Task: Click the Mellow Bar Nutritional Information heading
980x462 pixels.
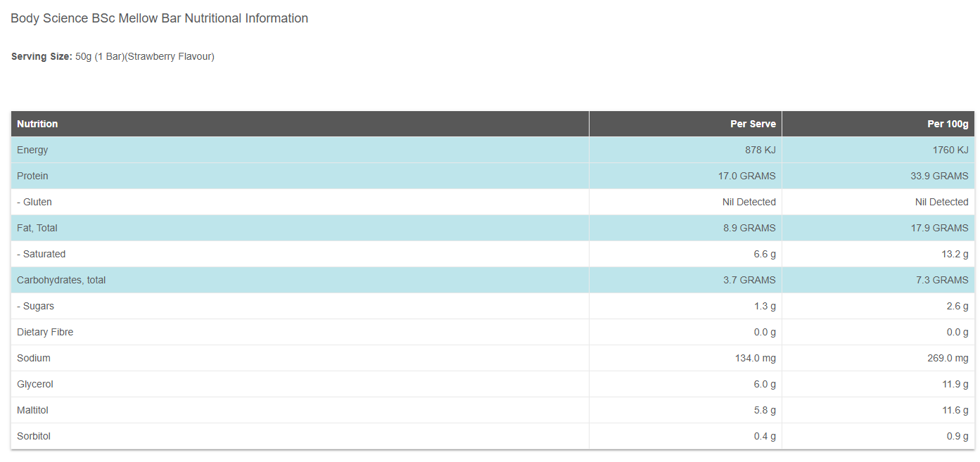Action: pos(159,18)
